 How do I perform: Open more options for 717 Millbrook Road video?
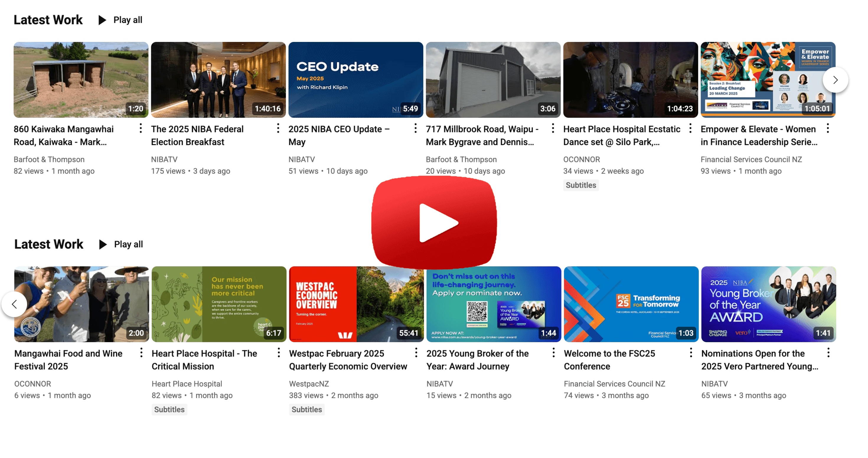(x=553, y=128)
